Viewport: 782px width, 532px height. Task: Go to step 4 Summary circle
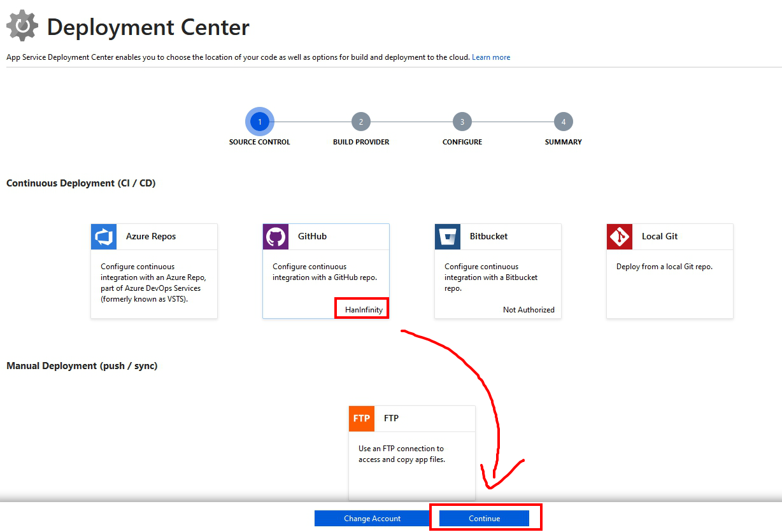564,122
